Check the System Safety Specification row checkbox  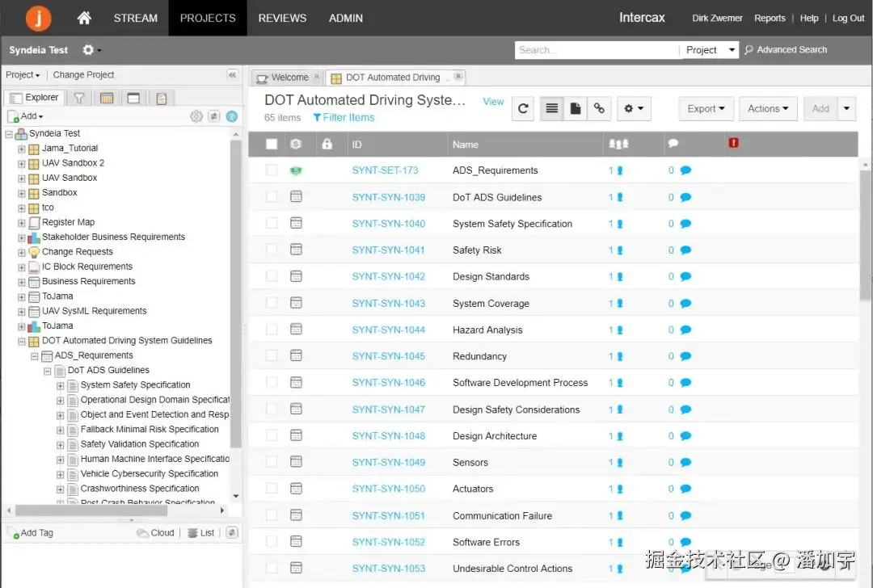pyautogui.click(x=272, y=223)
